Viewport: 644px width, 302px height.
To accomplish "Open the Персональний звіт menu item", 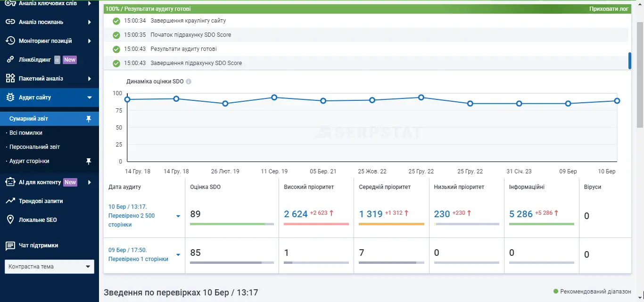I will [x=34, y=147].
